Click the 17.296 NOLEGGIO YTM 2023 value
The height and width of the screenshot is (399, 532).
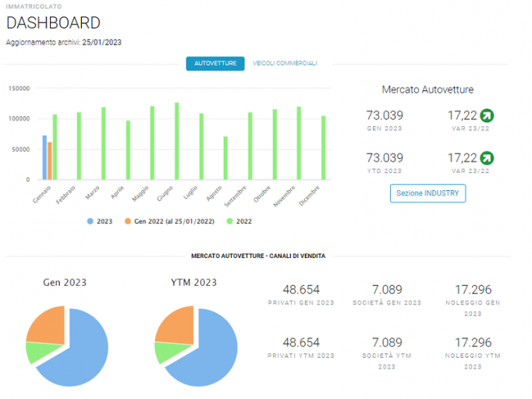click(473, 343)
